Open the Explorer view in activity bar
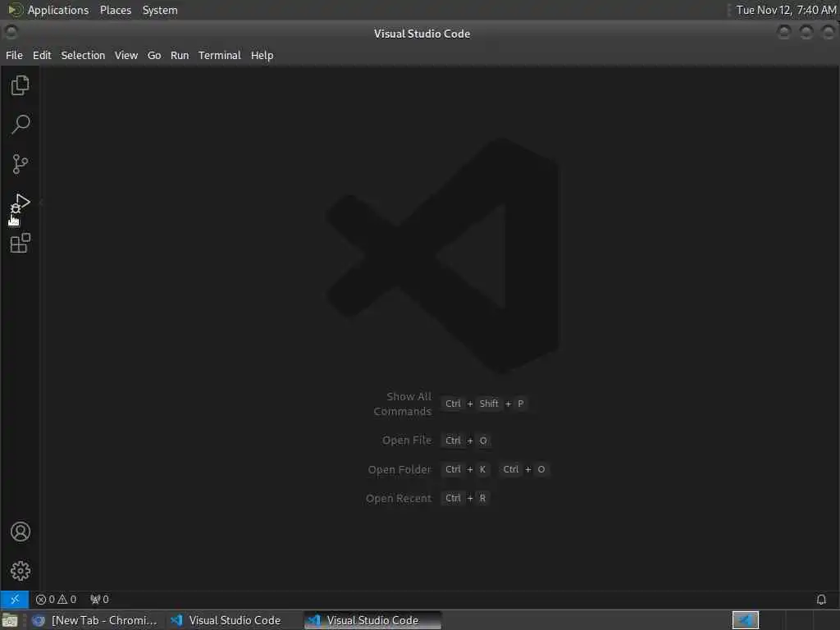The image size is (840, 630). click(x=20, y=85)
